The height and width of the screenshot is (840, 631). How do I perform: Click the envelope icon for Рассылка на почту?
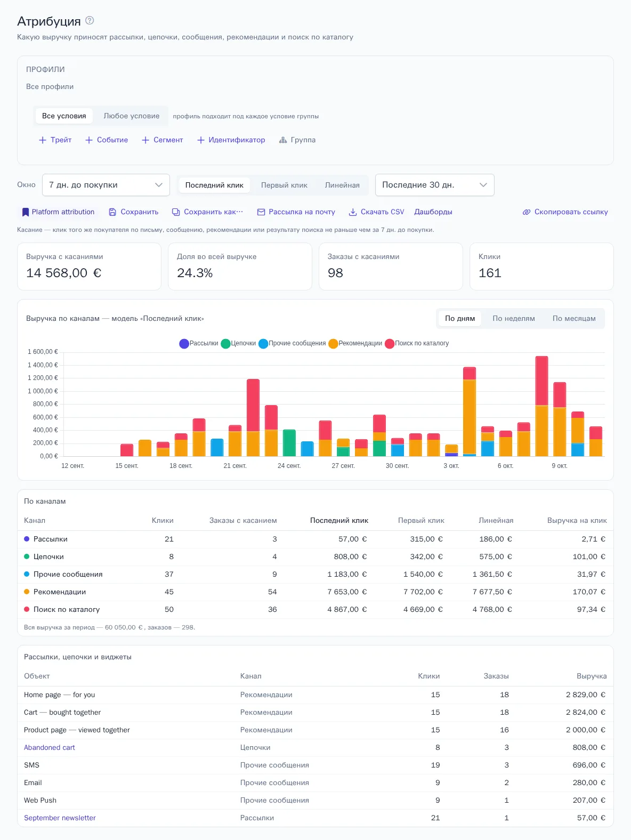click(261, 212)
